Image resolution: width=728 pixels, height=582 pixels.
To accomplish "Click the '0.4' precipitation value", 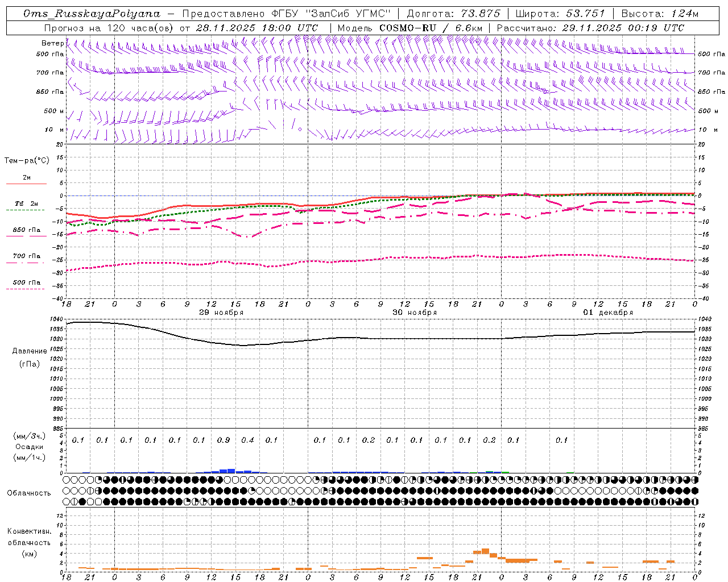I will point(247,440).
